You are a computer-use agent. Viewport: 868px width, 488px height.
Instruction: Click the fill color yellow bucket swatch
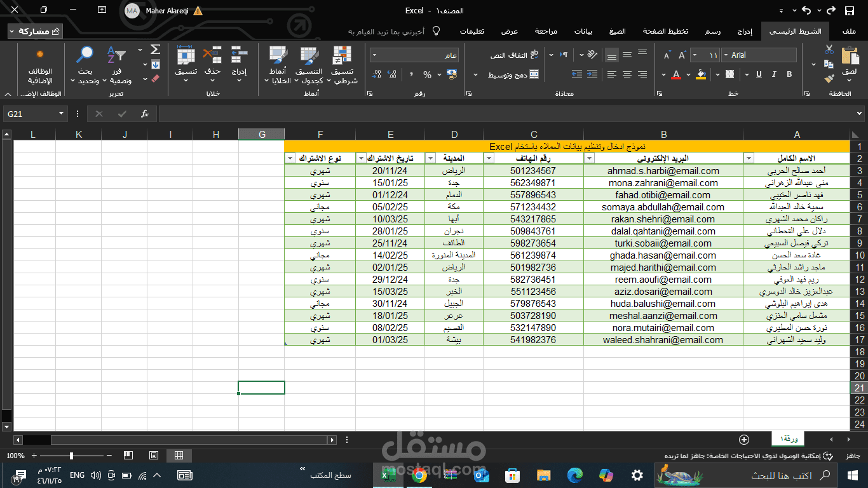point(701,75)
